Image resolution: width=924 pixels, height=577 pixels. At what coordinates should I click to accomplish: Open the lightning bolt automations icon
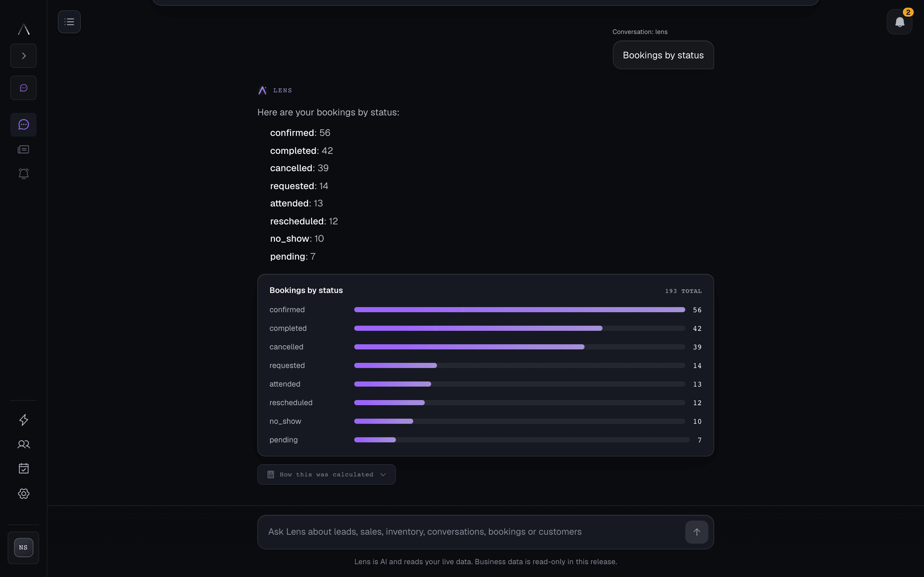pos(23,420)
